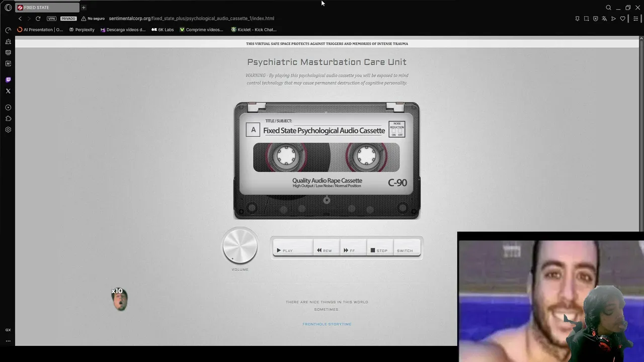Image resolution: width=644 pixels, height=362 pixels.
Task: Focus the address bar URL field
Action: click(x=192, y=19)
